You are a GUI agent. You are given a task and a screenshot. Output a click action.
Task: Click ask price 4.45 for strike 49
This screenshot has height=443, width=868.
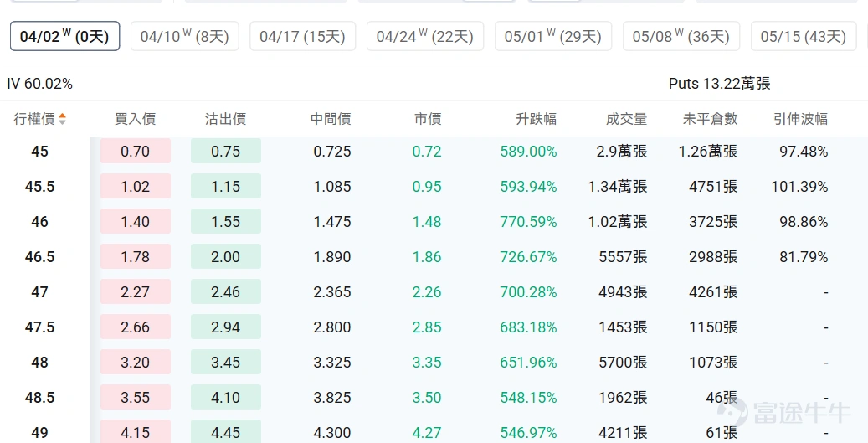click(226, 432)
